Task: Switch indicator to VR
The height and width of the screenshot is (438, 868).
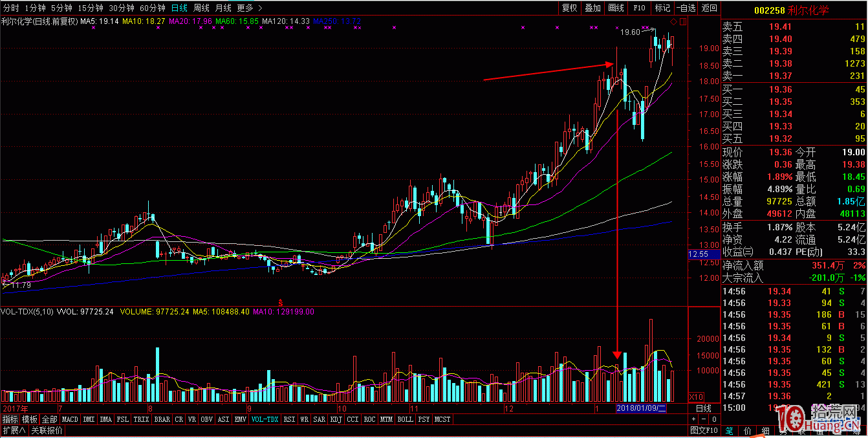Action: (x=193, y=419)
